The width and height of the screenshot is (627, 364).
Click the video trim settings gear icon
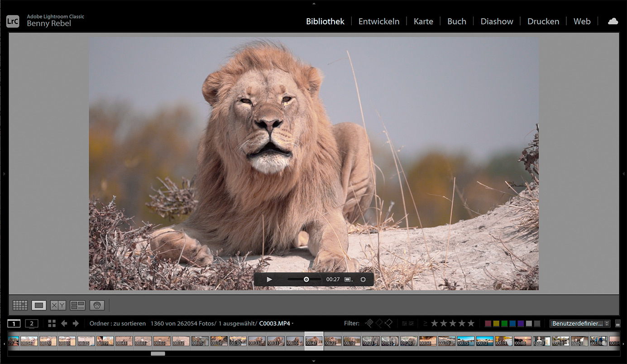pos(363,279)
